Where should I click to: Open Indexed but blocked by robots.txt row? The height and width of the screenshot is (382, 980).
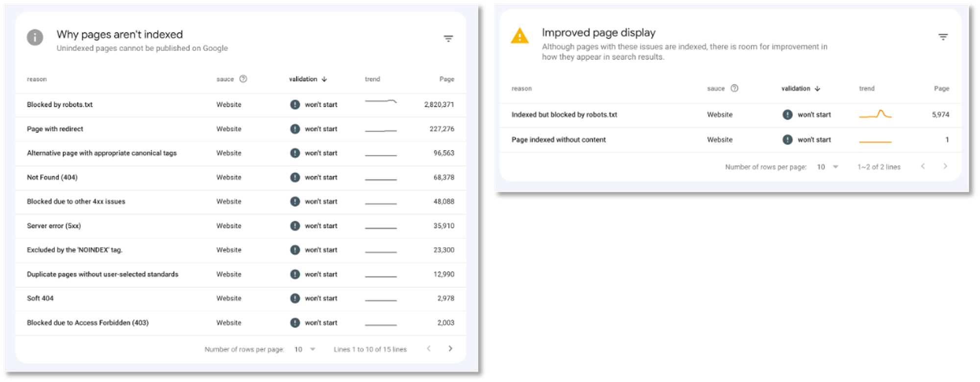point(731,115)
